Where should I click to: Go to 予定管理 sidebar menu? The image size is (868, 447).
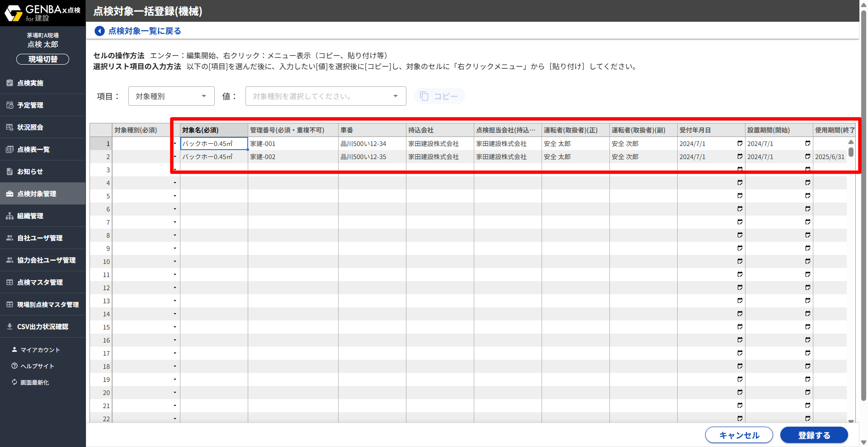[x=30, y=105]
